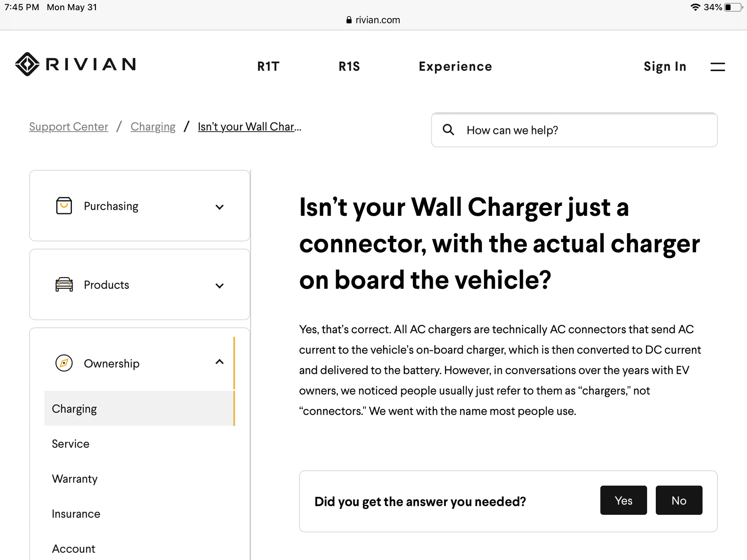Image resolution: width=747 pixels, height=560 pixels.
Task: Select Charging in Ownership list
Action: click(x=139, y=408)
